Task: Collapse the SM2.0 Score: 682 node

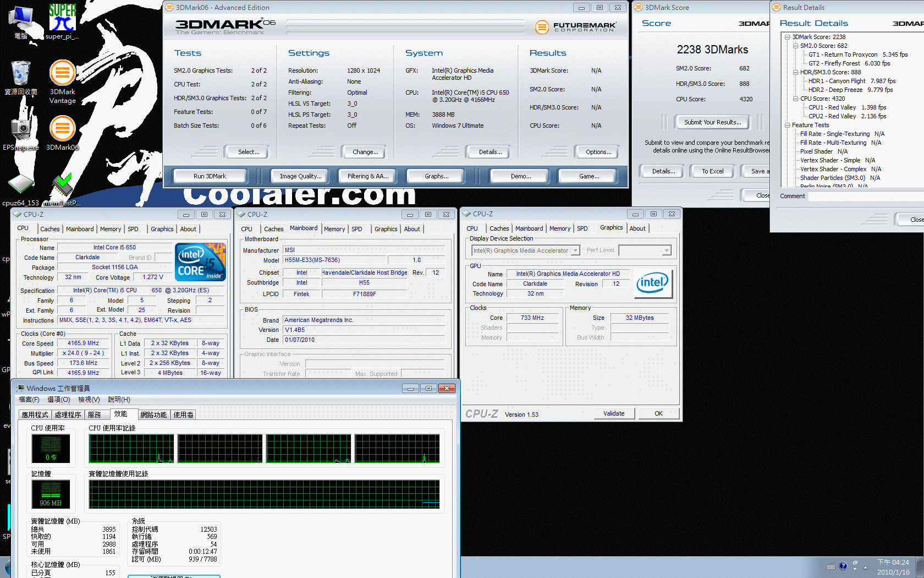Action: pos(795,46)
